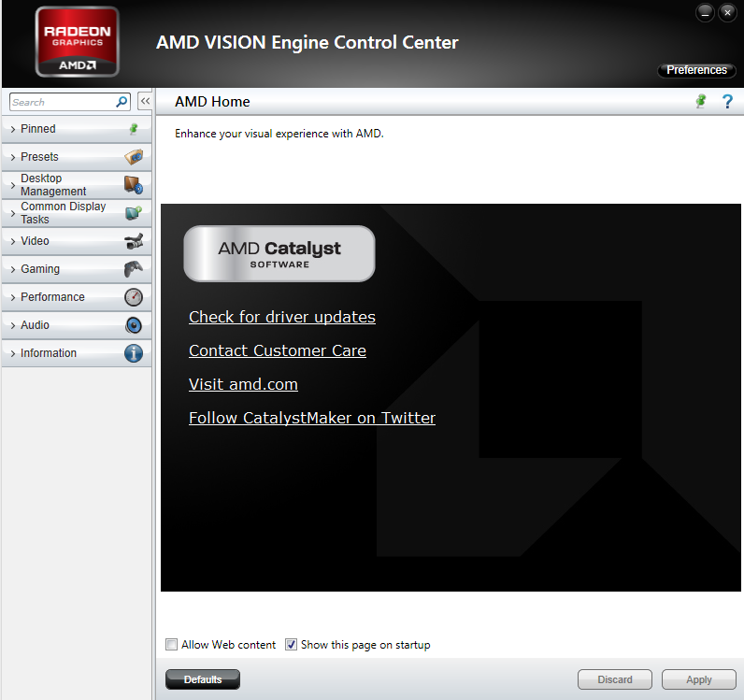The width and height of the screenshot is (744, 700).
Task: Open the Preferences menu
Action: pos(696,70)
